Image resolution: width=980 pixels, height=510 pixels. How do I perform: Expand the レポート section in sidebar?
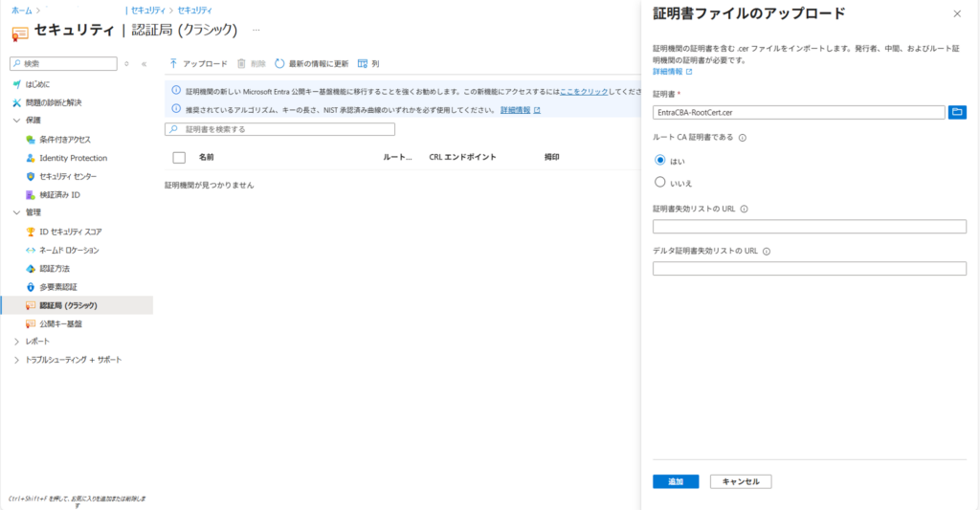tap(16, 342)
